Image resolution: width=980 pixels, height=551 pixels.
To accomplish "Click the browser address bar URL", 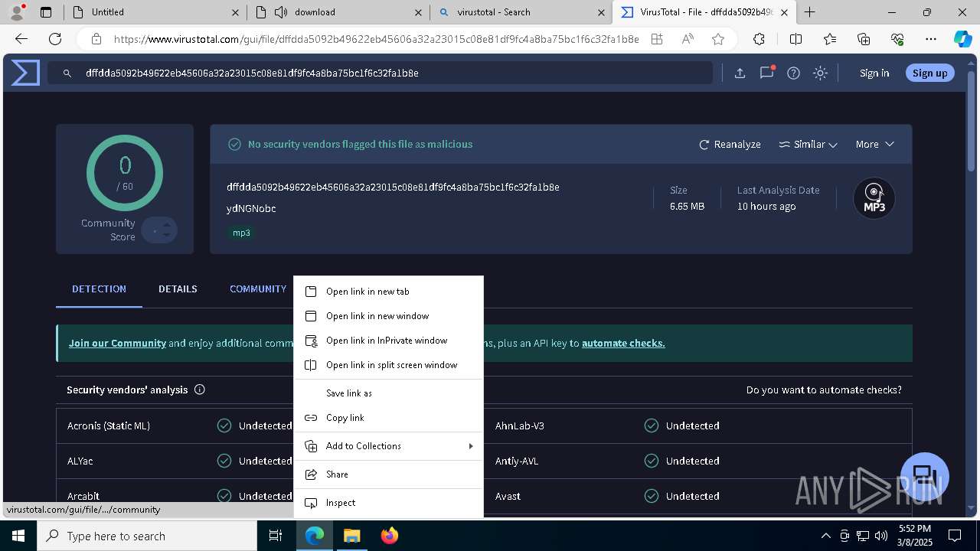I will 376,39.
